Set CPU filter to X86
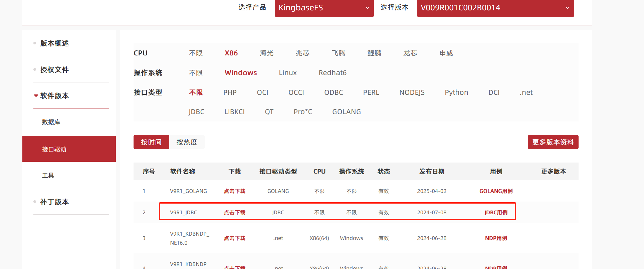The image size is (644, 269). tap(231, 53)
